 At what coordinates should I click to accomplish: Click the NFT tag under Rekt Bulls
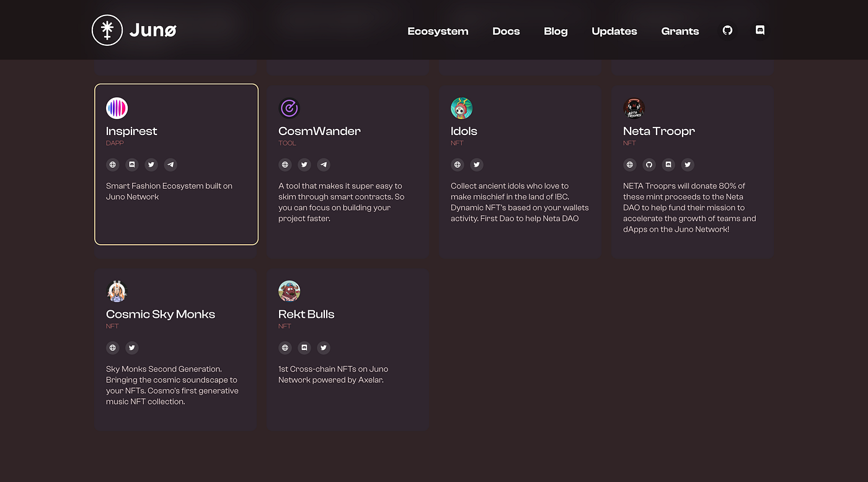[x=285, y=326]
